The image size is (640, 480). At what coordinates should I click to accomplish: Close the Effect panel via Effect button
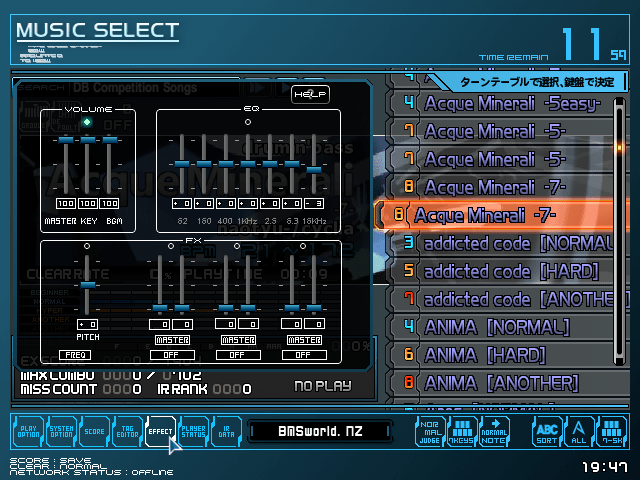(160, 431)
